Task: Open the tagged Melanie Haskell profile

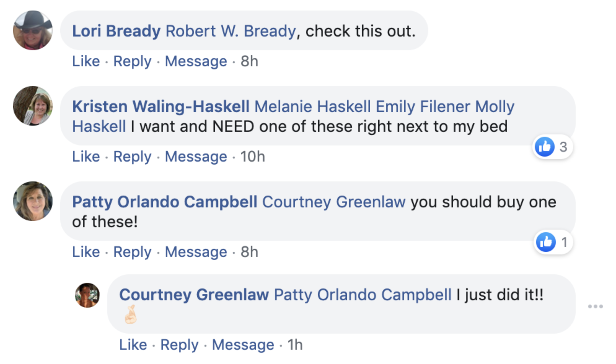Action: tap(312, 106)
